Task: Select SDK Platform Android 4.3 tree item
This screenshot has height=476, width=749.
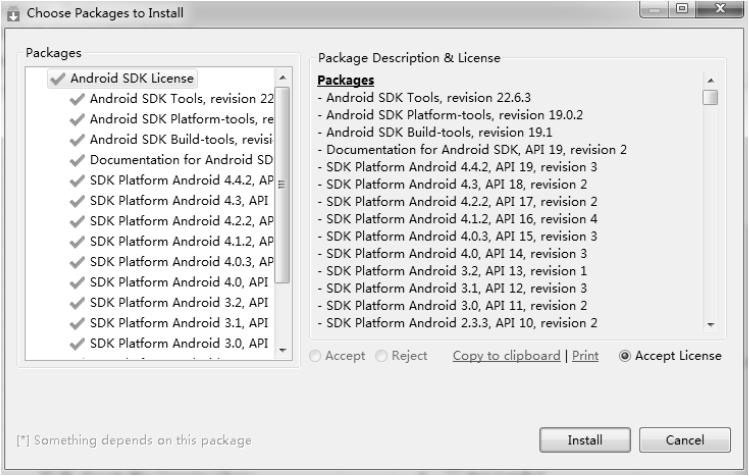Action: click(x=180, y=200)
